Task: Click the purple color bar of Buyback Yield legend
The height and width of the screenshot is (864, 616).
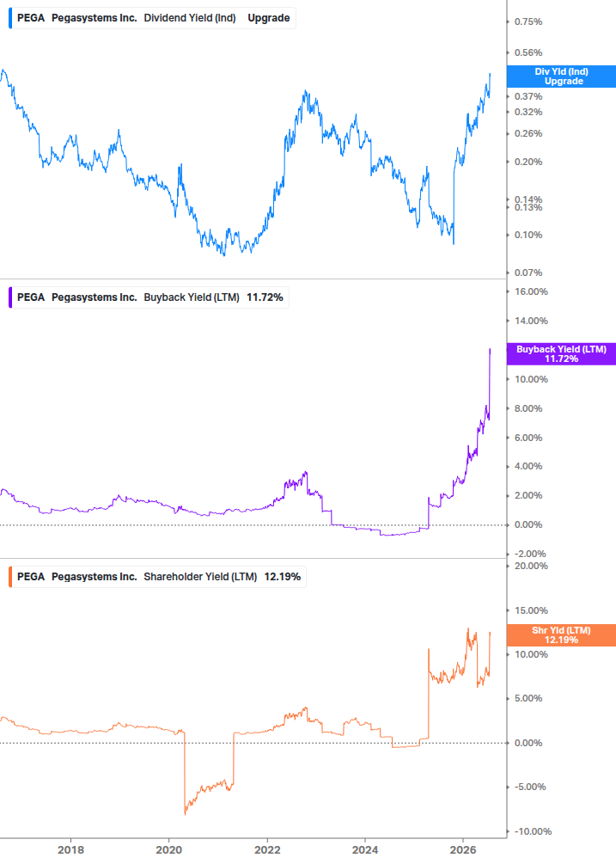Action: (10, 297)
